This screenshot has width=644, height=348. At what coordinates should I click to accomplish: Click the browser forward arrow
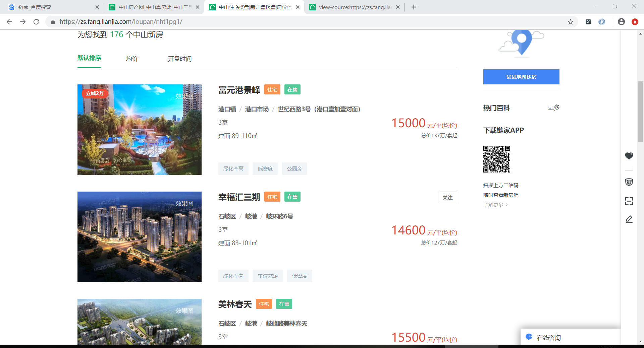(x=23, y=22)
